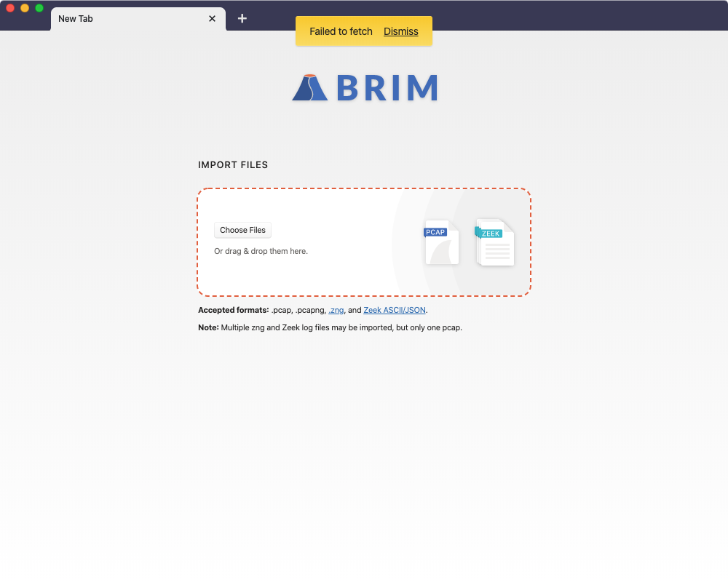Click the Failed to fetch banner text
The width and height of the screenshot is (728, 582).
(340, 31)
